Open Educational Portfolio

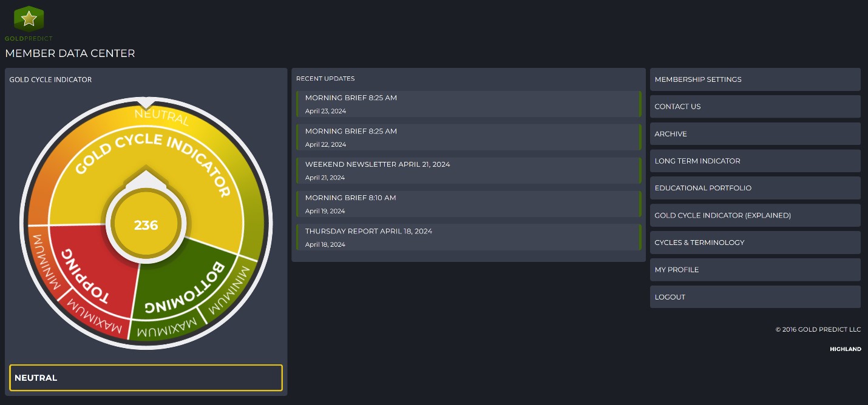755,188
